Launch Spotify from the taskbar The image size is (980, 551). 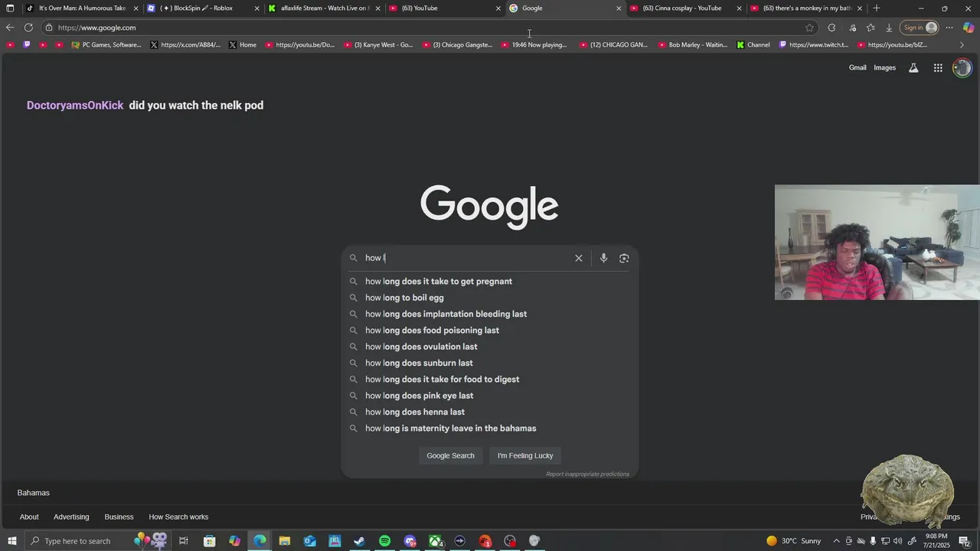click(x=384, y=541)
